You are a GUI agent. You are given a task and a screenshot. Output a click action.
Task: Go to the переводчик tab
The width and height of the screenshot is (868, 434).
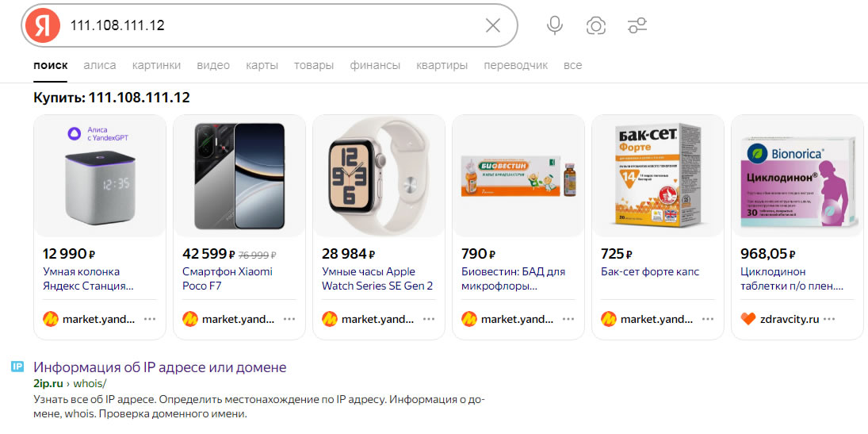pyautogui.click(x=515, y=65)
